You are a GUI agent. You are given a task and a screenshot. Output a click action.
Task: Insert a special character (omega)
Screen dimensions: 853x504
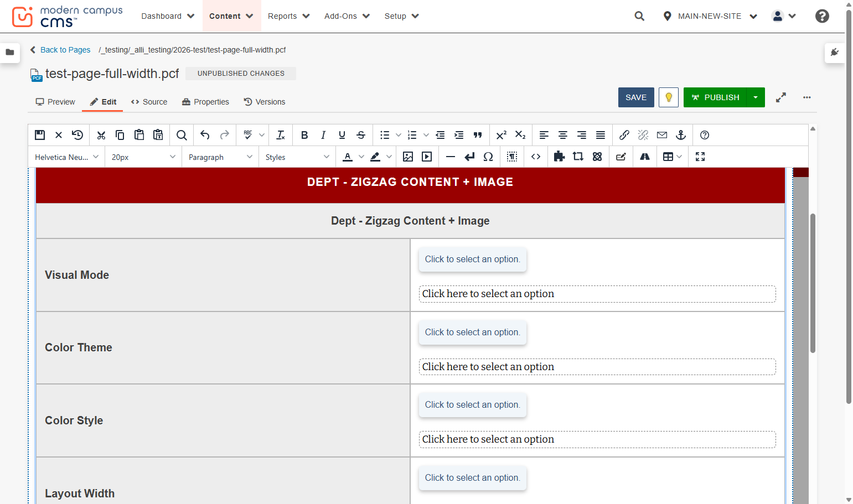click(488, 157)
